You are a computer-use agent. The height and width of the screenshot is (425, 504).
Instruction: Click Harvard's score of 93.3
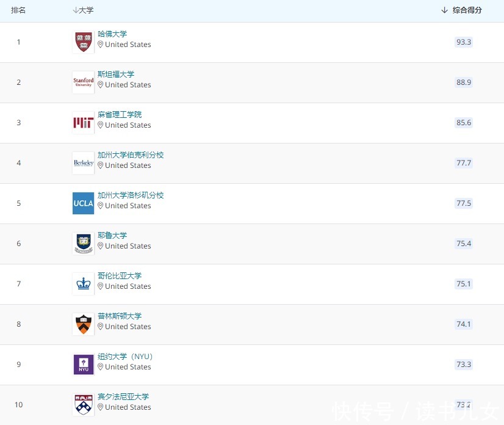tap(464, 42)
